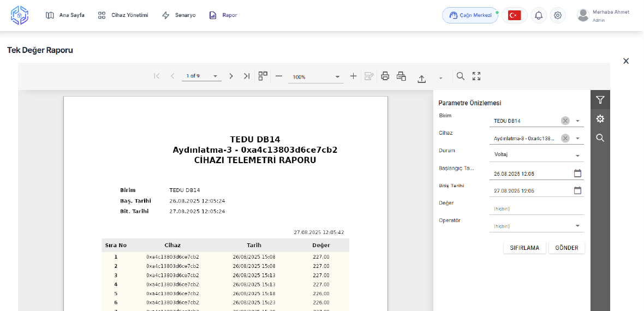
Task: Toggle multi-page thumbnail view
Action: [x=263, y=76]
